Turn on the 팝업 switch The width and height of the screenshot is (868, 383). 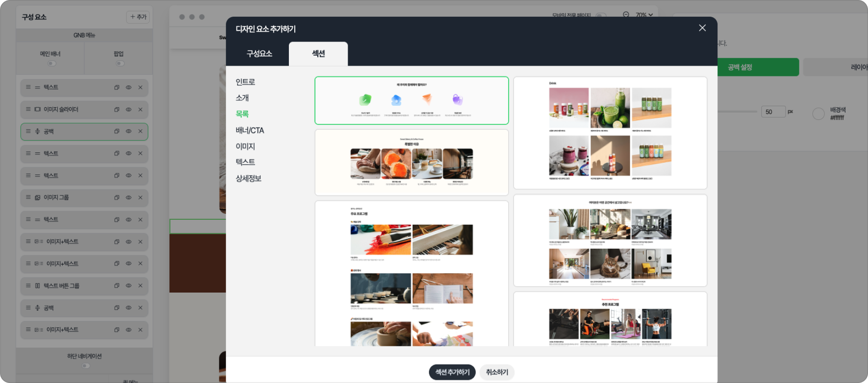point(120,63)
